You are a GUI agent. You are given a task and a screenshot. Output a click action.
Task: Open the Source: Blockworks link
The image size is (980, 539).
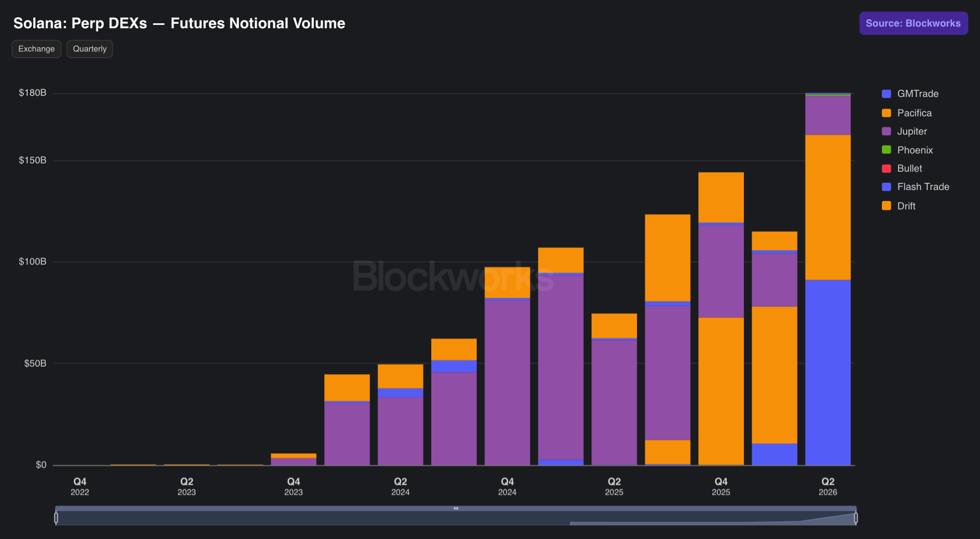coord(913,23)
